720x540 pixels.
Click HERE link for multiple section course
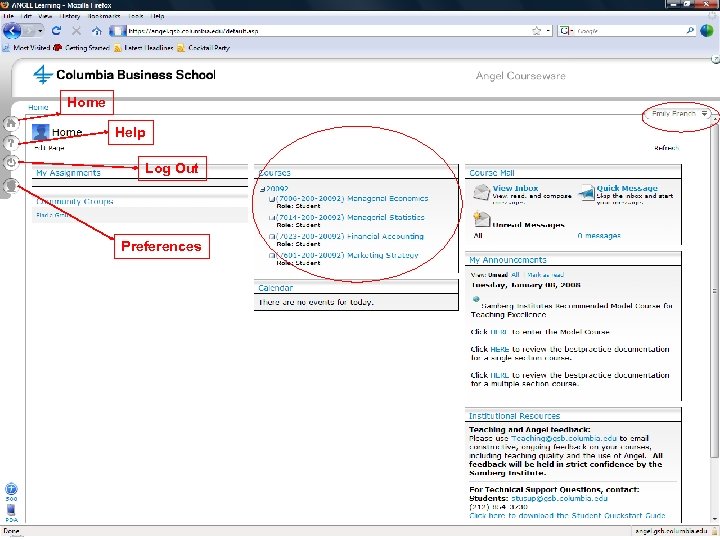tap(500, 375)
